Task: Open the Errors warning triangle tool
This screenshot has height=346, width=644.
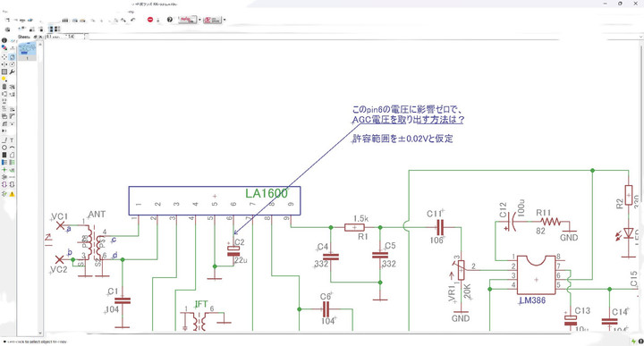Action: point(12,194)
